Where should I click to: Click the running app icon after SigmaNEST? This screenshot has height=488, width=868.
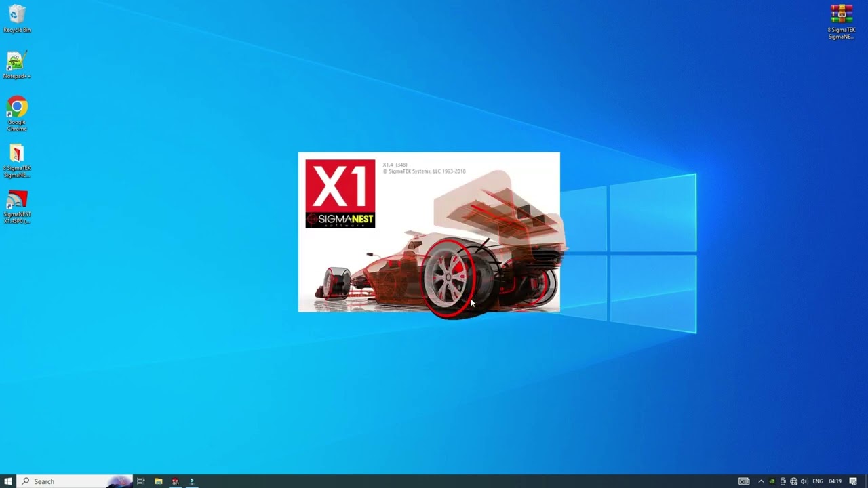[192, 481]
